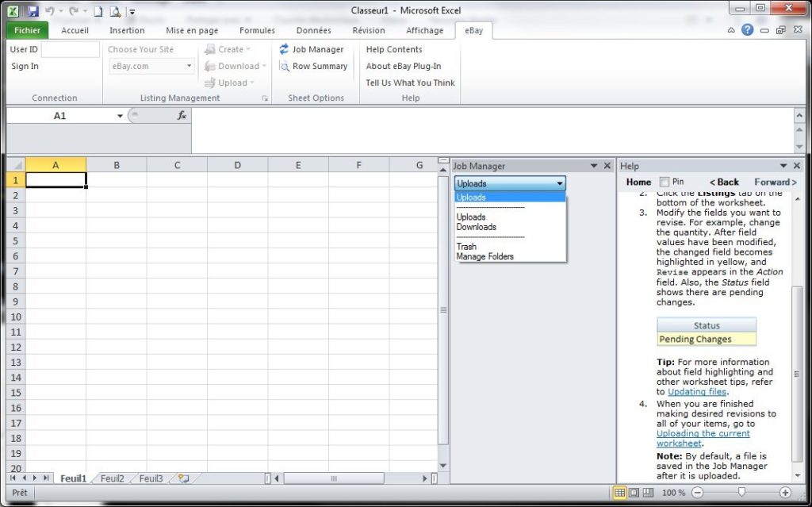Switch to the Mise en page tab
Viewport: 812px width, 507px height.
[192, 31]
